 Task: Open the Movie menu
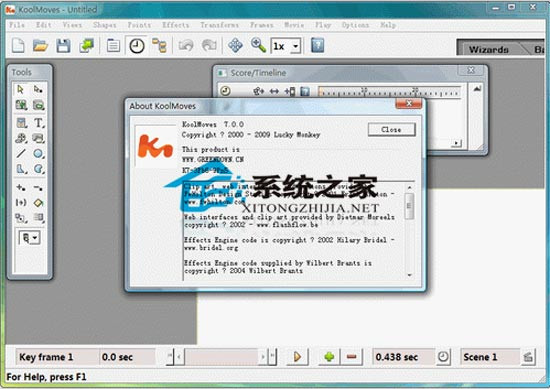coord(294,25)
